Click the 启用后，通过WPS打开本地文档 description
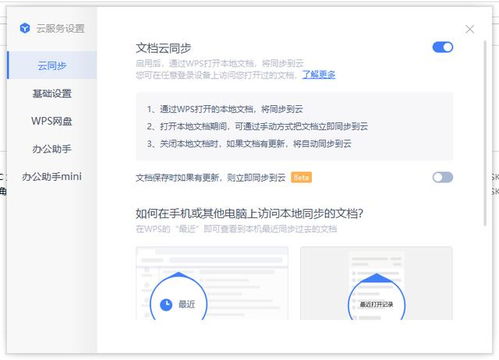The width and height of the screenshot is (499, 360). click(220, 63)
